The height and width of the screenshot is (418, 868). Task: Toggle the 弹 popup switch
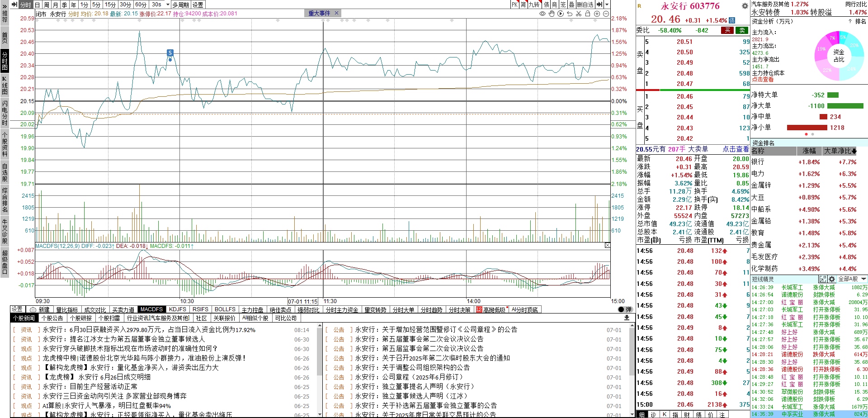(625, 309)
